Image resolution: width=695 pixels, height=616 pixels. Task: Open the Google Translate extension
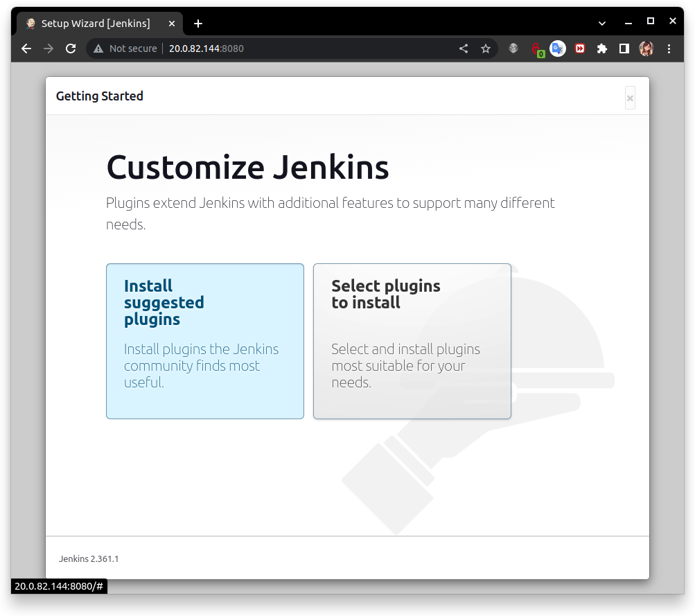click(x=558, y=49)
